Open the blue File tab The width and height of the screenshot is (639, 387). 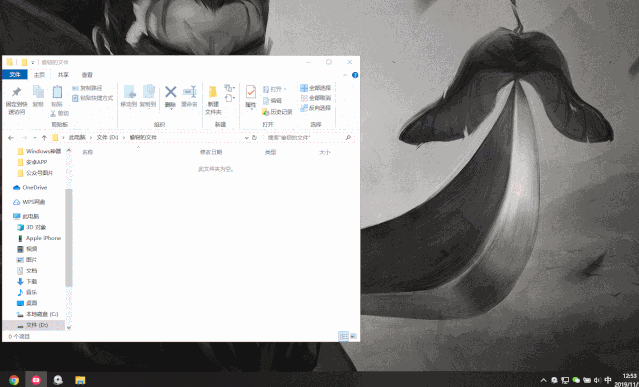coord(15,75)
